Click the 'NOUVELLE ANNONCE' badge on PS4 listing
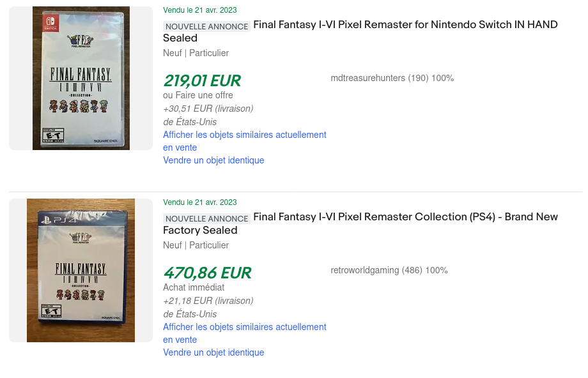Screen dimensions: 588x378 coord(206,218)
